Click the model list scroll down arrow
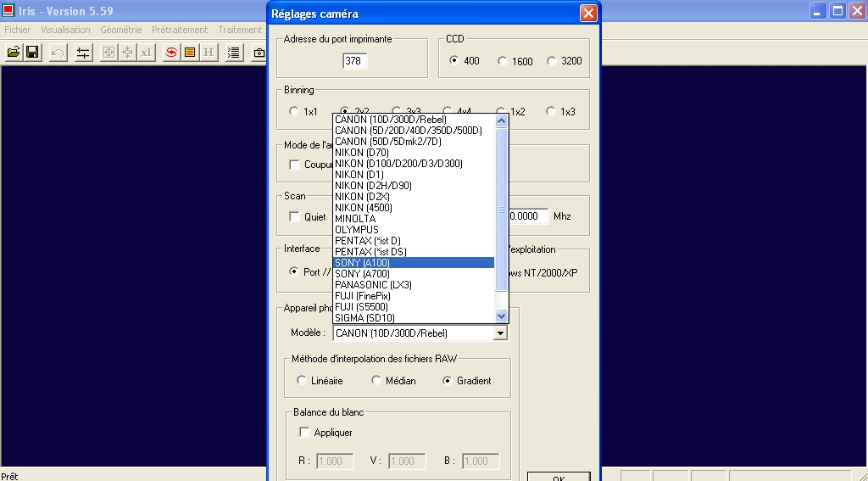 (x=501, y=316)
